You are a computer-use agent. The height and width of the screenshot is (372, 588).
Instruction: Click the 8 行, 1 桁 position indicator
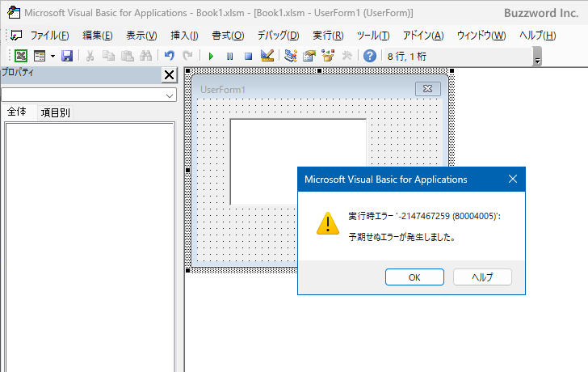coord(406,57)
